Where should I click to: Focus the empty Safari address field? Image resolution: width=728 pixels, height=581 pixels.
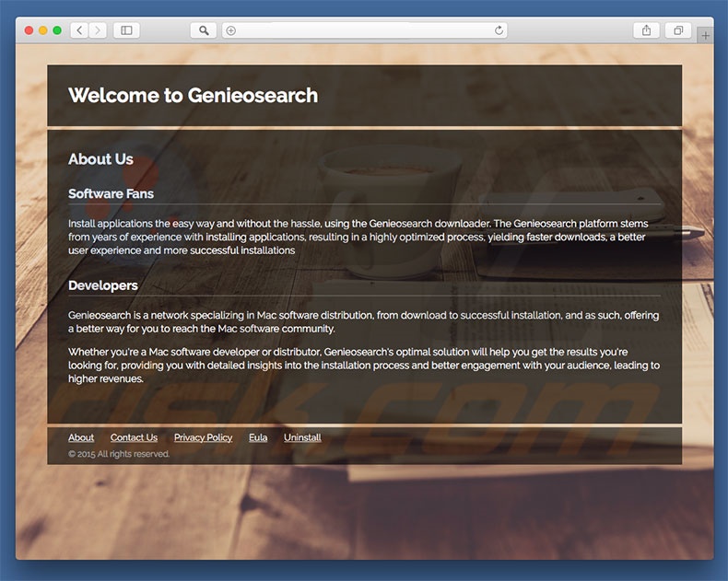364,30
